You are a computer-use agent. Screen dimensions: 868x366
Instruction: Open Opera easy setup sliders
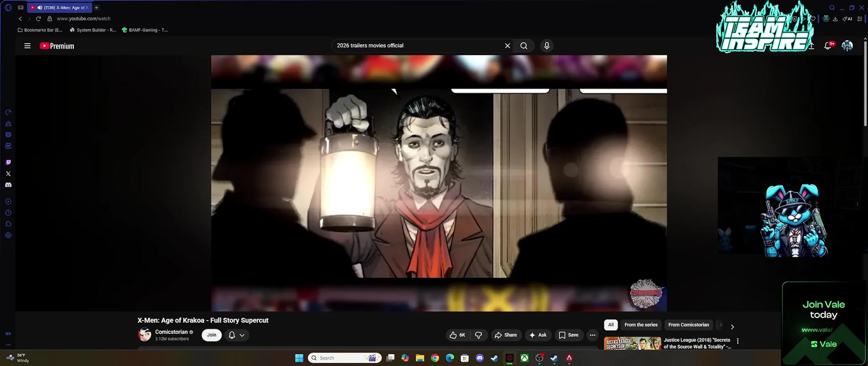pos(860,19)
